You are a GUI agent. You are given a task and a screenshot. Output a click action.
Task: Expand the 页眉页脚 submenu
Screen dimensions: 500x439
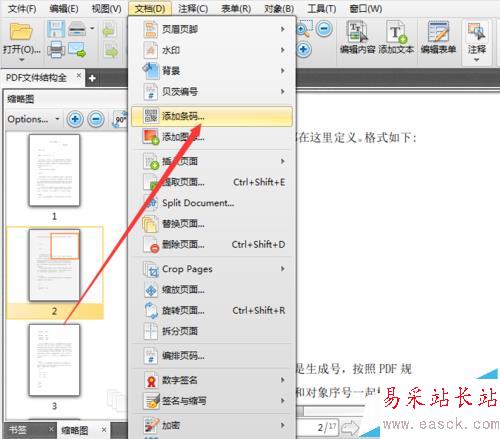tap(212, 29)
